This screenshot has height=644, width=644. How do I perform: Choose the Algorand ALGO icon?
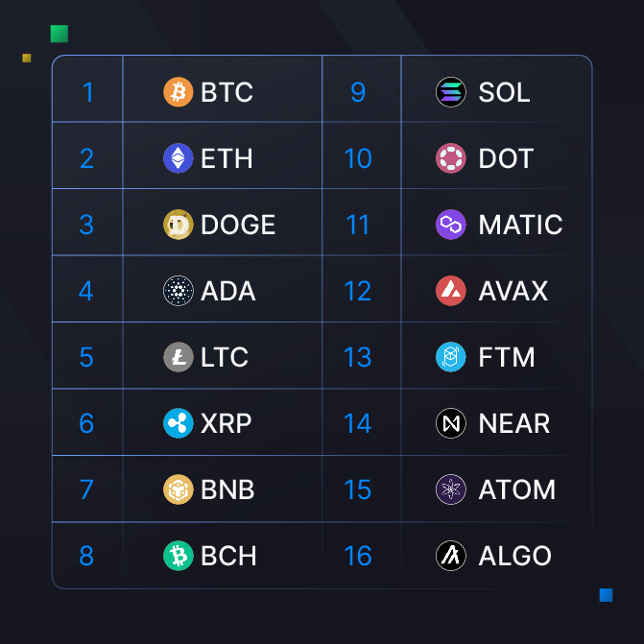tap(450, 556)
